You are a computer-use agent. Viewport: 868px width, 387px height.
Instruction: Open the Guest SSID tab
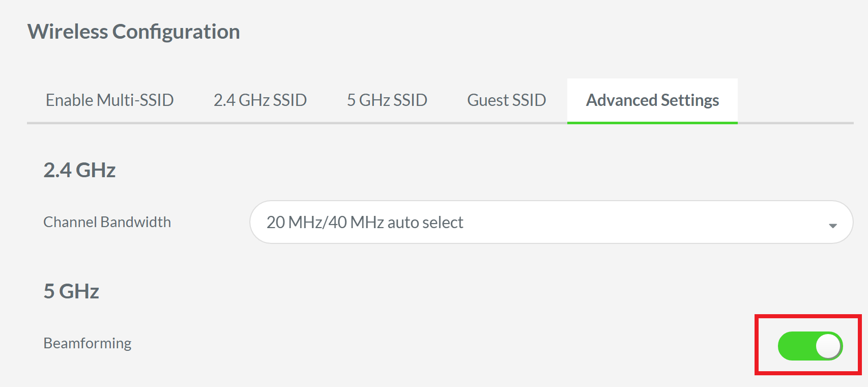pos(506,100)
